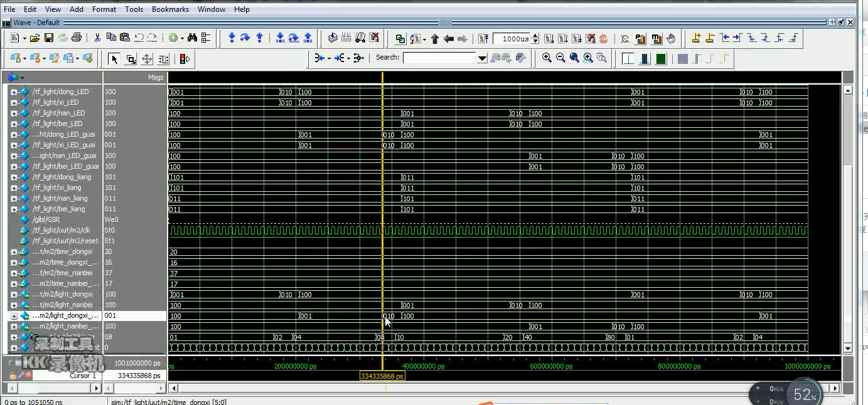Click the Break simulation icon
This screenshot has width=868, height=405.
[x=591, y=39]
